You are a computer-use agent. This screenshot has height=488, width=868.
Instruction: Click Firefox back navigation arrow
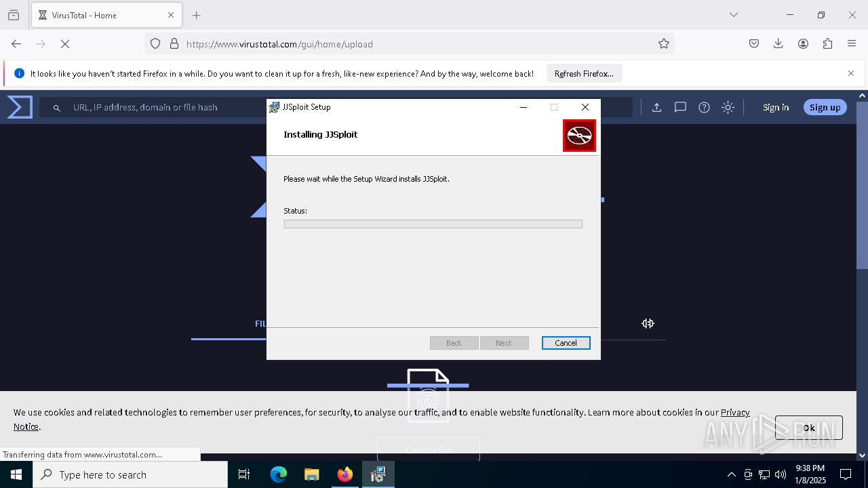tap(16, 44)
